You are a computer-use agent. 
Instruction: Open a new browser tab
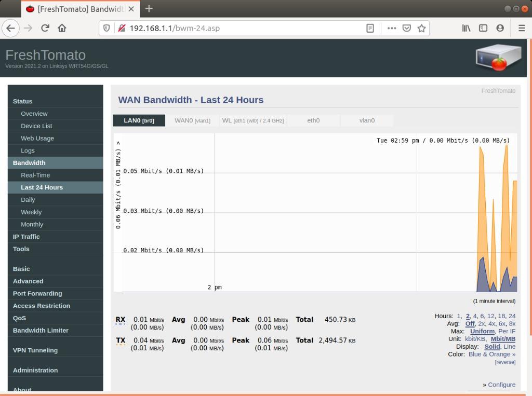[x=149, y=8]
